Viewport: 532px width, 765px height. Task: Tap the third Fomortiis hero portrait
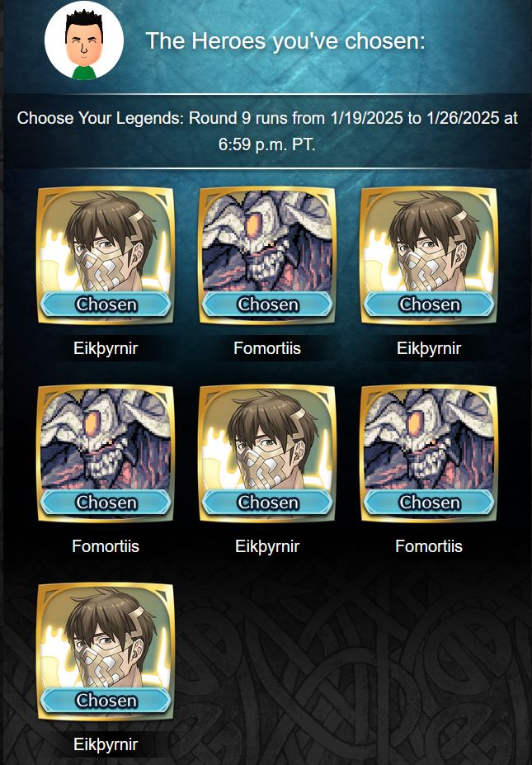429,454
